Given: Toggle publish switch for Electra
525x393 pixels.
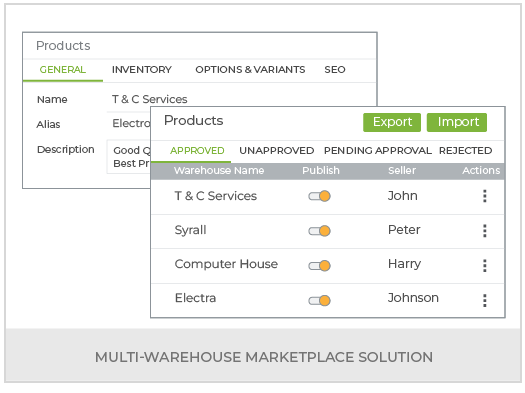Looking at the screenshot, I should [x=319, y=301].
